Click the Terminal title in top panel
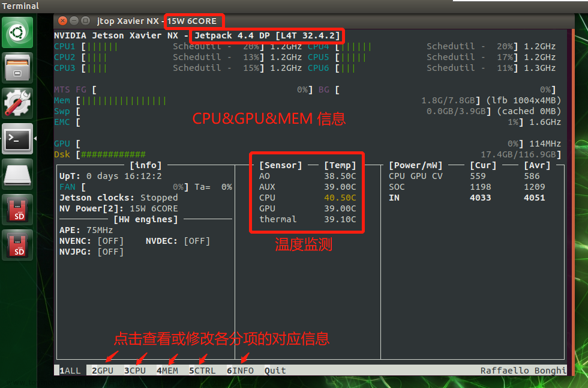This screenshot has height=388, width=588. (x=20, y=6)
